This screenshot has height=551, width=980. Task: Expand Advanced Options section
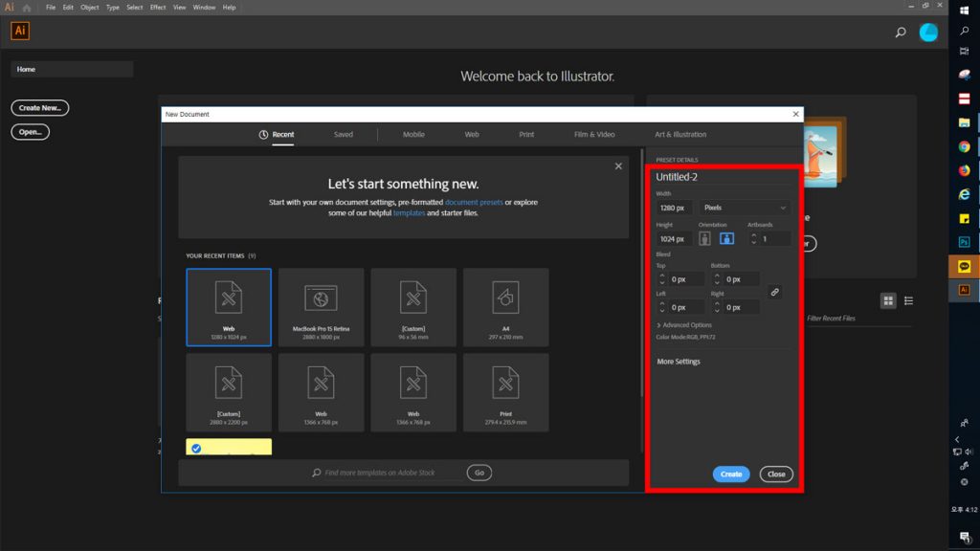point(683,325)
